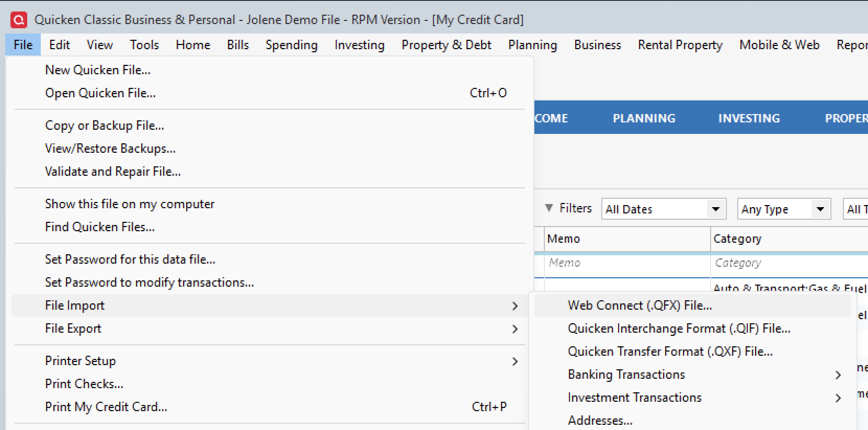
Task: Open the Property & Debt menu
Action: tap(447, 45)
